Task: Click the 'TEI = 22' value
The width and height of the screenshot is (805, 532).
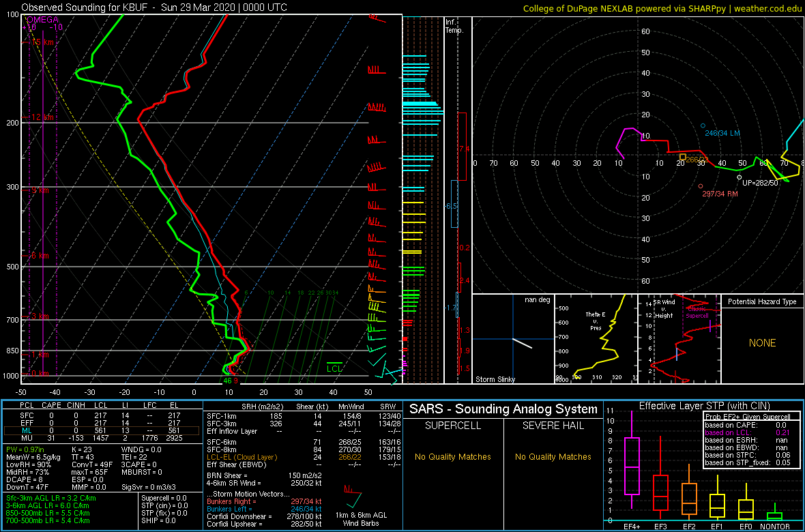Action: click(136, 458)
